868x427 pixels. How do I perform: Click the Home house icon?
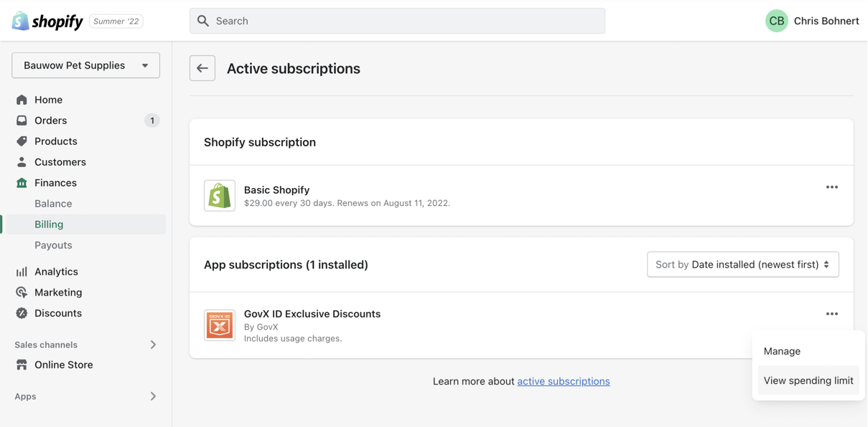coord(22,100)
